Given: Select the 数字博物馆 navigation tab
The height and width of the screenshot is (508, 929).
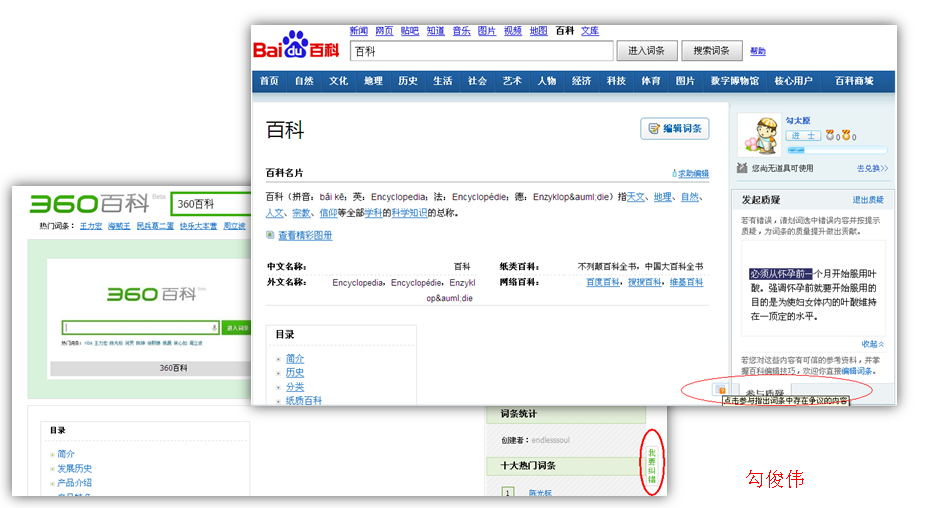Looking at the screenshot, I should 735,81.
